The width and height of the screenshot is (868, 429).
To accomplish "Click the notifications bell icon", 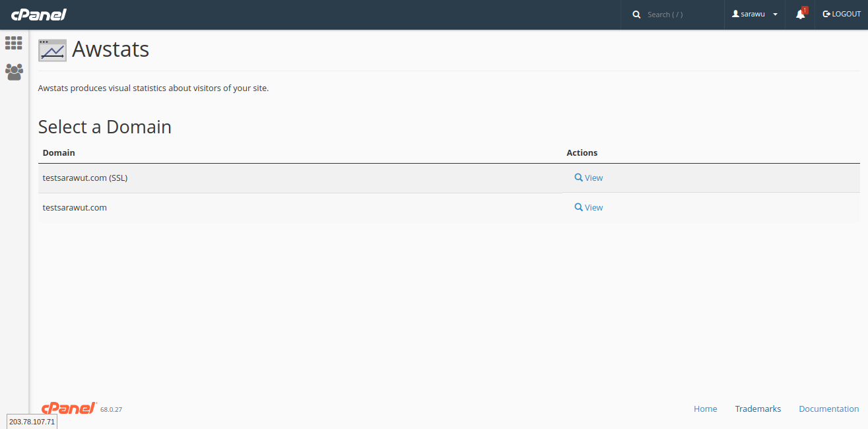I will click(800, 15).
